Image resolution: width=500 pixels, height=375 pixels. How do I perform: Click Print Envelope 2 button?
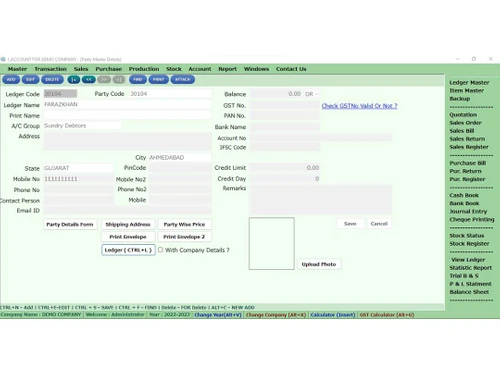tap(184, 237)
